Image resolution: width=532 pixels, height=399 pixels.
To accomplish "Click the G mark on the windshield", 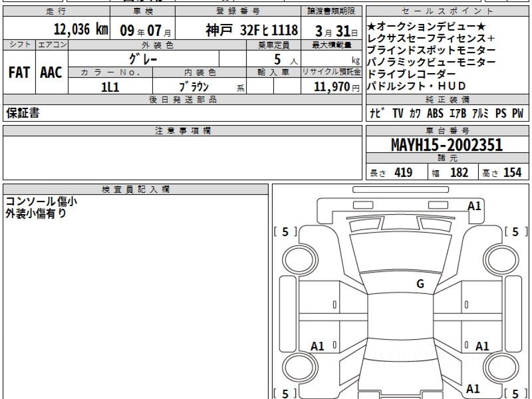I will 420,284.
